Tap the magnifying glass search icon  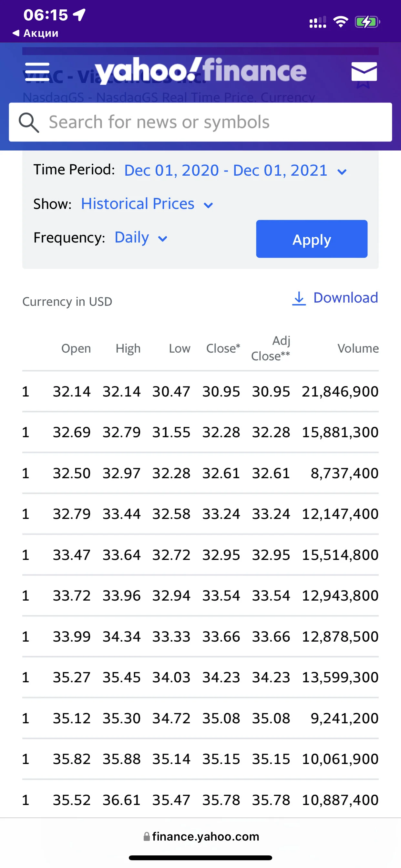[29, 122]
